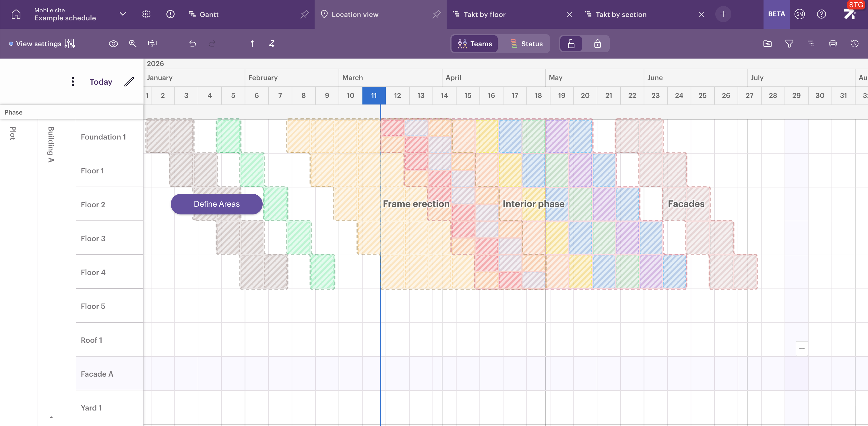
Task: Click the pencil edit icon beside Today
Action: click(x=129, y=82)
